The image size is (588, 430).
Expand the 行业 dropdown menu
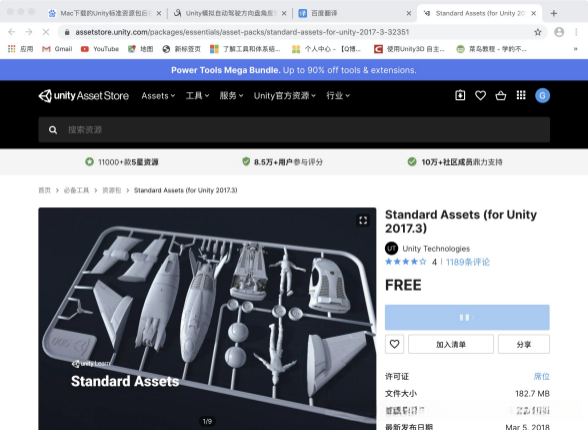point(338,96)
